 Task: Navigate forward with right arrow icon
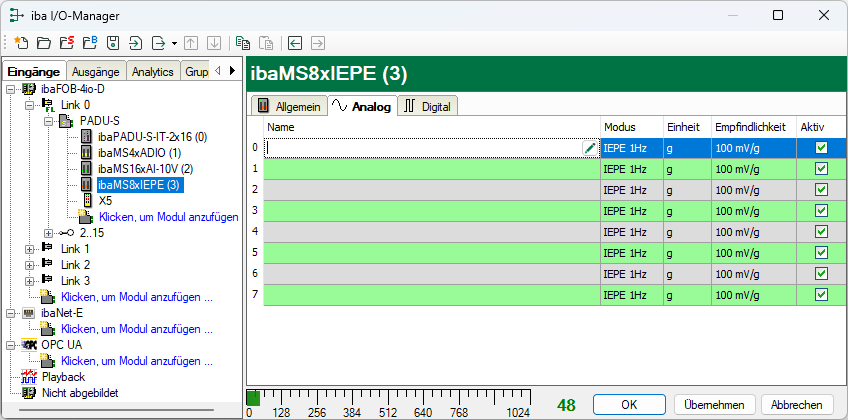coord(317,43)
